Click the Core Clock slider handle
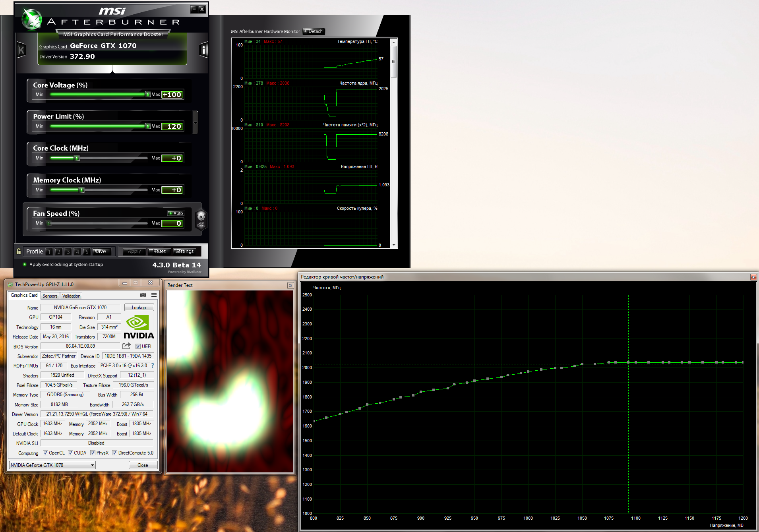 point(77,158)
